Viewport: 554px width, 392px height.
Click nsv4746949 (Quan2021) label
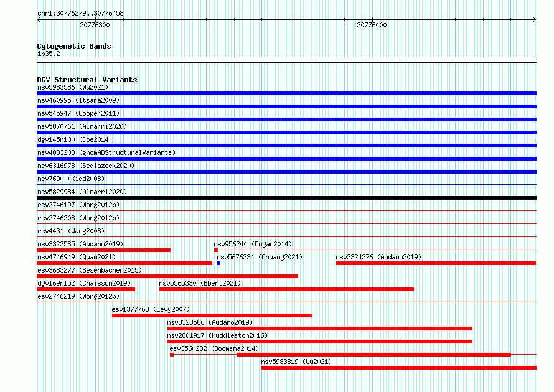tap(77, 257)
